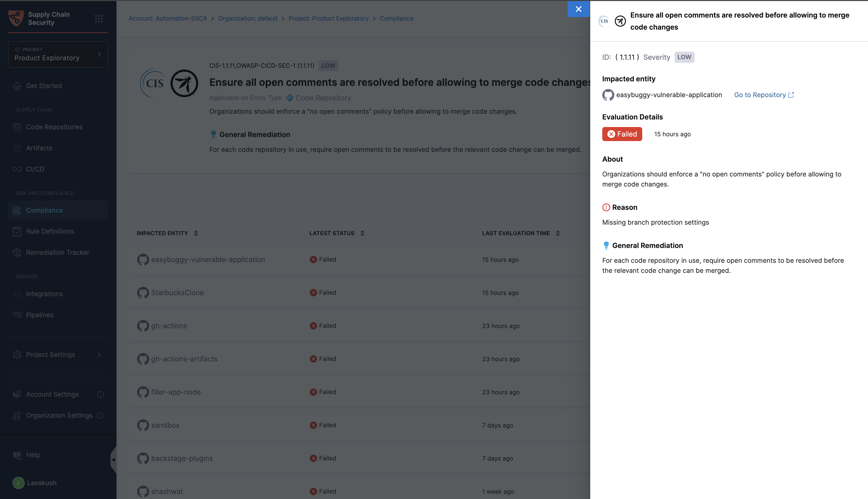Viewport: 868px width, 499px height.
Task: Click the external link icon next to Go to Repository
Action: coord(791,95)
